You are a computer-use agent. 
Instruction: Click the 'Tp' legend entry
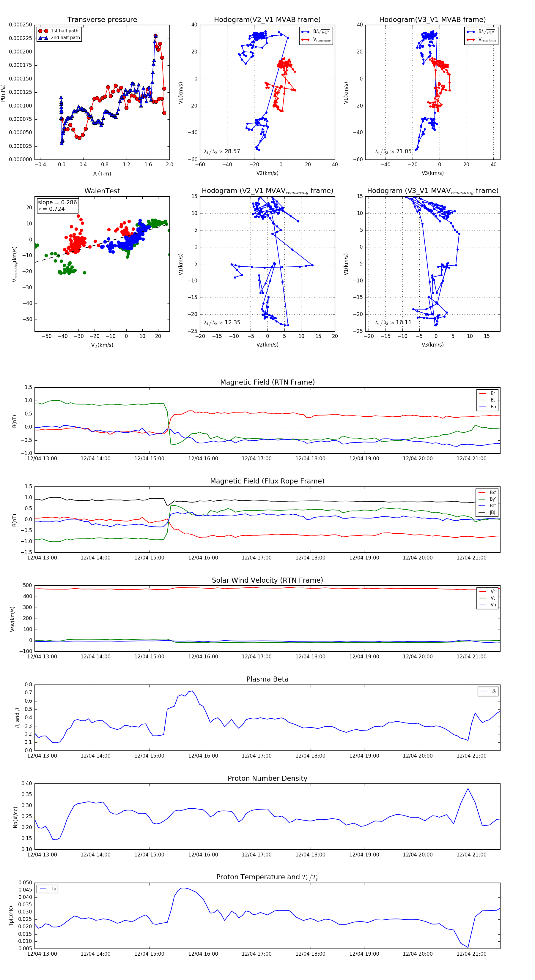(x=48, y=889)
